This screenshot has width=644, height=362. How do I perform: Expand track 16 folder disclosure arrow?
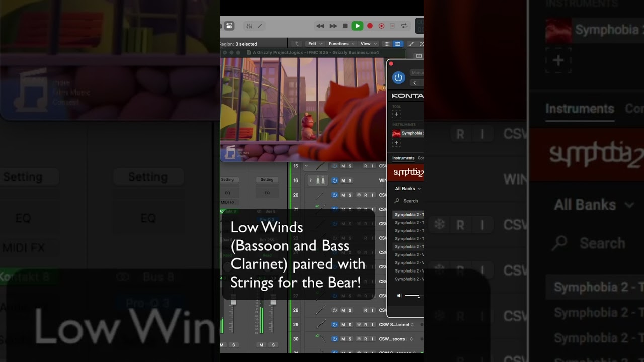[x=310, y=180]
